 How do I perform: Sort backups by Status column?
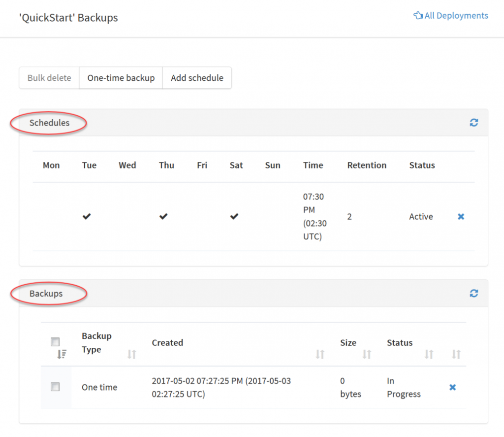(429, 354)
